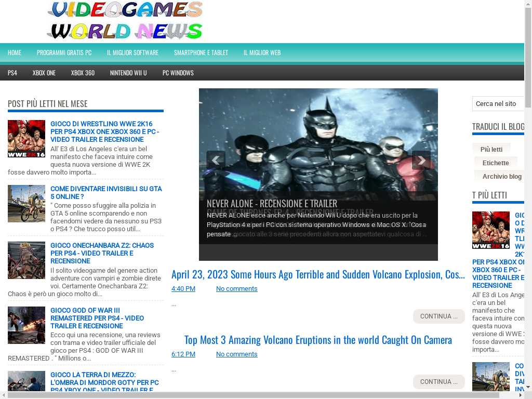Screen dimensions: 532x399
Task: Open the Home menu item
Action: coord(15,52)
